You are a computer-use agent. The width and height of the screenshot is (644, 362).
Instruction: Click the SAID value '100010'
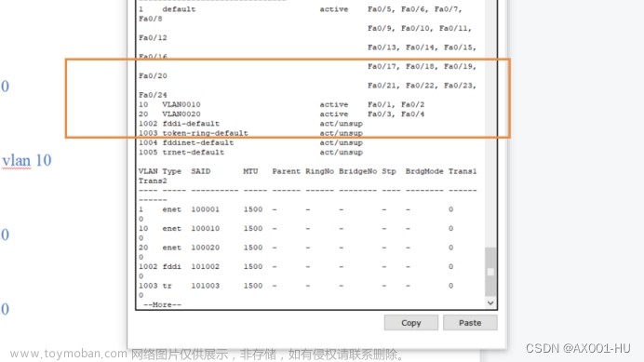click(205, 228)
